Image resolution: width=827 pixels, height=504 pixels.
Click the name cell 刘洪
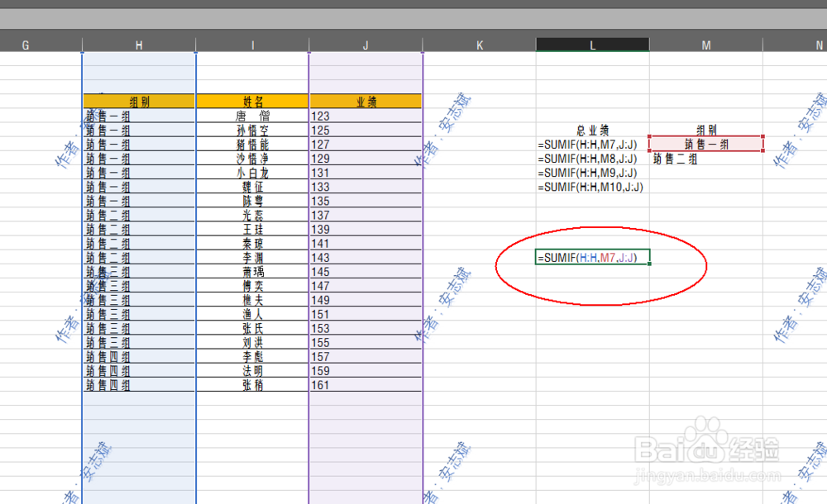click(252, 343)
